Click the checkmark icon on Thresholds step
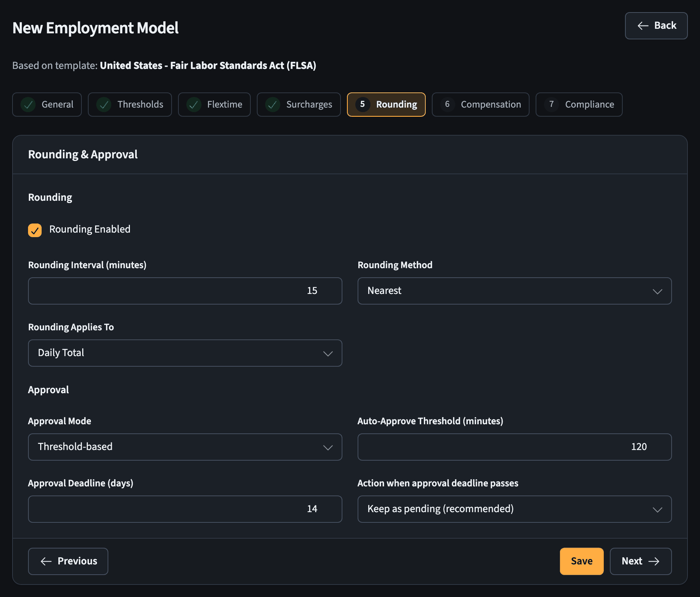 tap(104, 105)
